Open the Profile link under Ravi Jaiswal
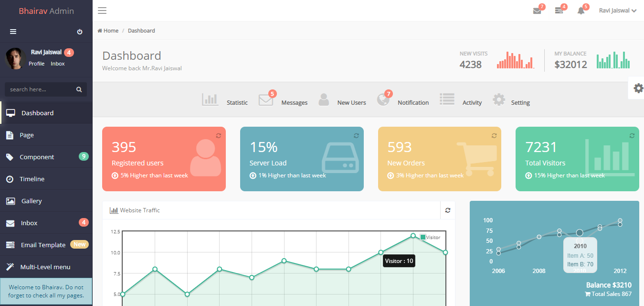This screenshot has height=306, width=644. coord(37,63)
